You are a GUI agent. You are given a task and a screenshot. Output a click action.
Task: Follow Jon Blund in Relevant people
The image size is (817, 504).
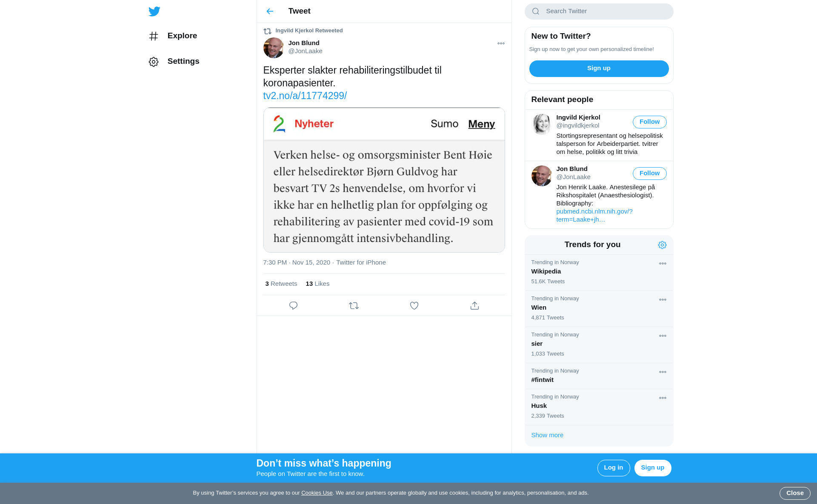tap(649, 174)
